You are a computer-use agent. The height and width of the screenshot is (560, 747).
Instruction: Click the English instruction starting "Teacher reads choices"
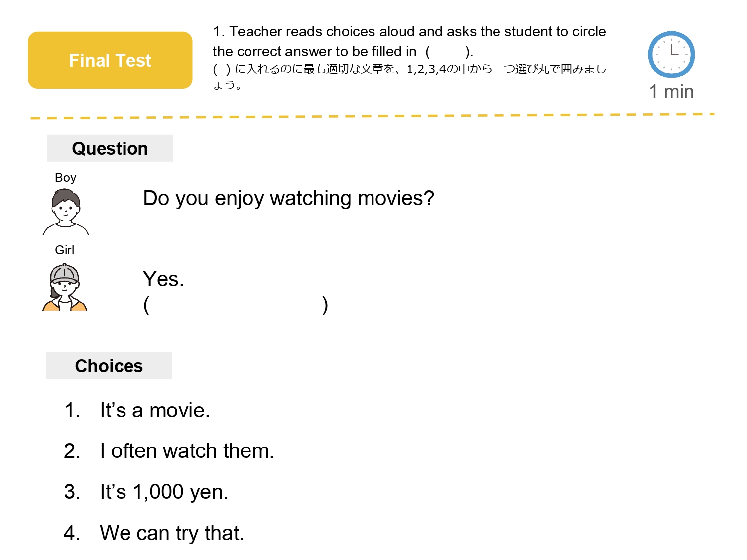click(x=408, y=32)
